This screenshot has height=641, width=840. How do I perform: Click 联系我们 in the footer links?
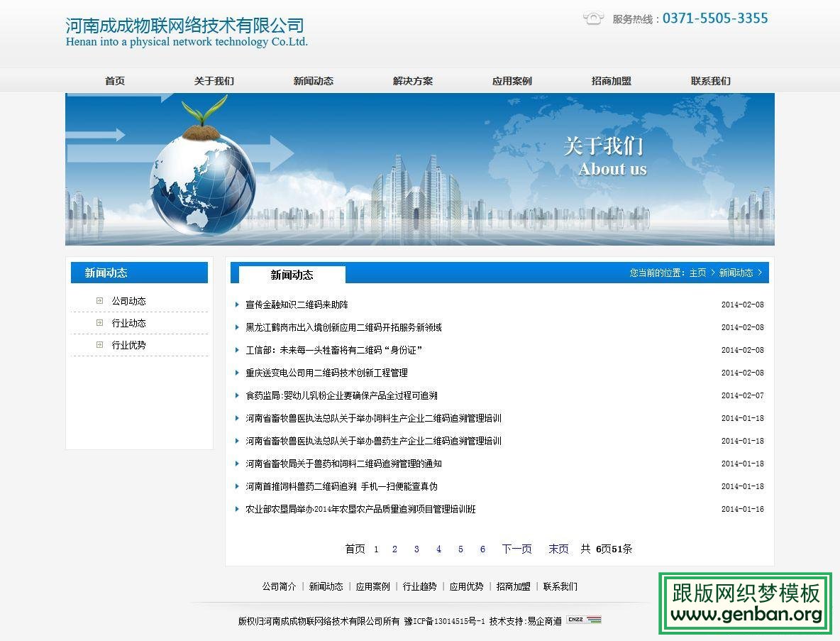pyautogui.click(x=561, y=586)
